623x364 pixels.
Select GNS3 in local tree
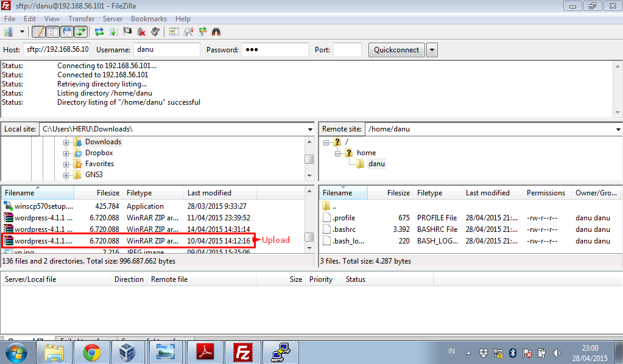coord(94,175)
